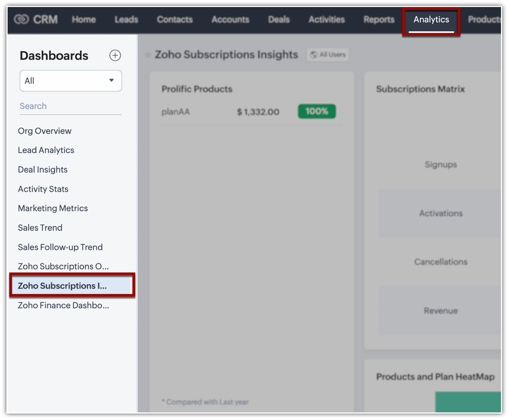Click the Prolific Products card title
The width and height of the screenshot is (508, 420).
coord(197,89)
